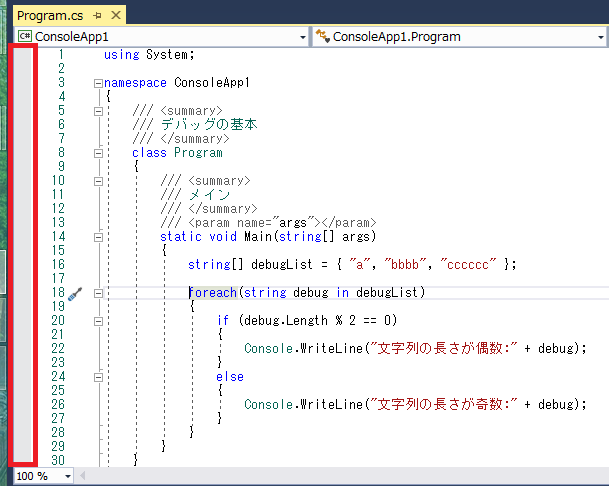
Task: Open the 100 % zoom level dropdown
Action: click(68, 476)
